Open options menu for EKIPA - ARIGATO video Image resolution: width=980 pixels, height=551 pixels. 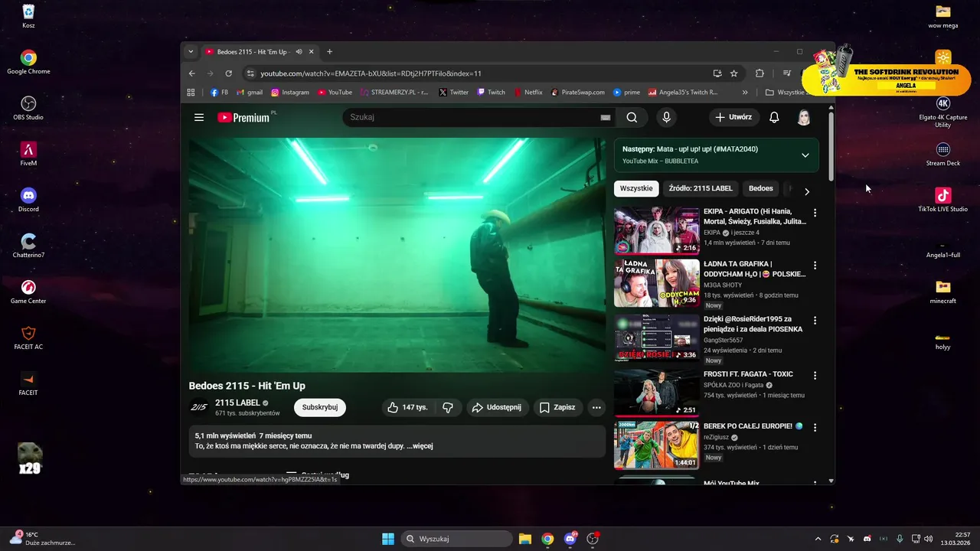coord(815,213)
